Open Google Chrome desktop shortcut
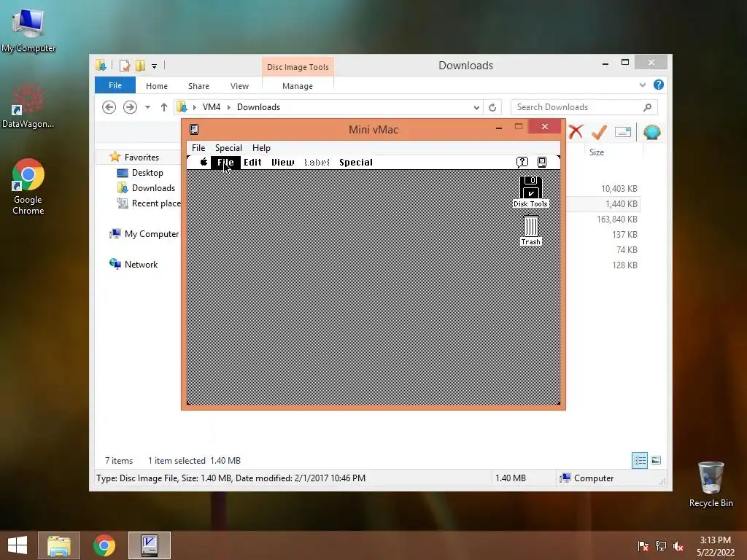Image resolution: width=747 pixels, height=560 pixels. click(28, 187)
